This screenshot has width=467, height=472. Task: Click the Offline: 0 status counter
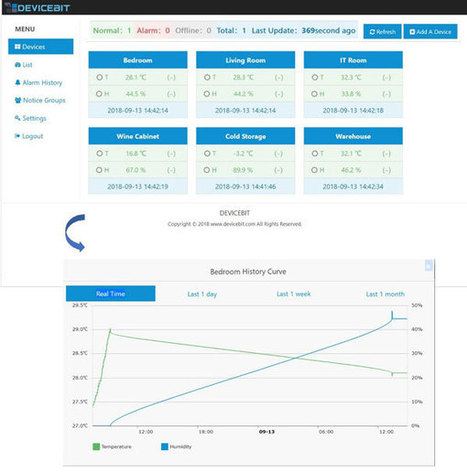click(x=193, y=31)
